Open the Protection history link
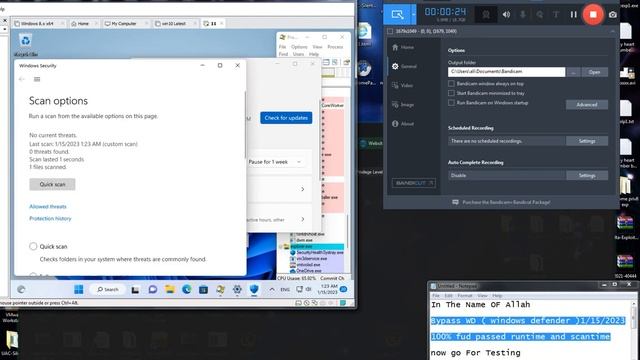Screen dimensions: 640x360 [50, 218]
